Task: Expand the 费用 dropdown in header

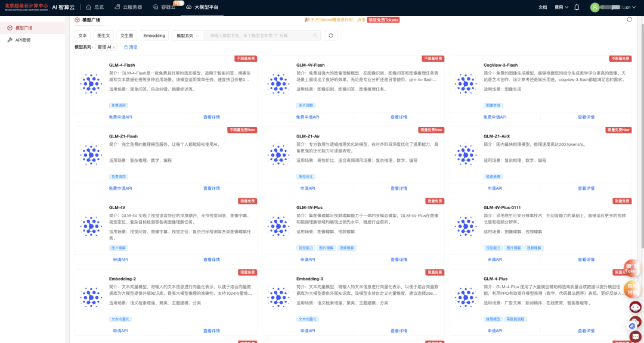Action: coord(562,7)
